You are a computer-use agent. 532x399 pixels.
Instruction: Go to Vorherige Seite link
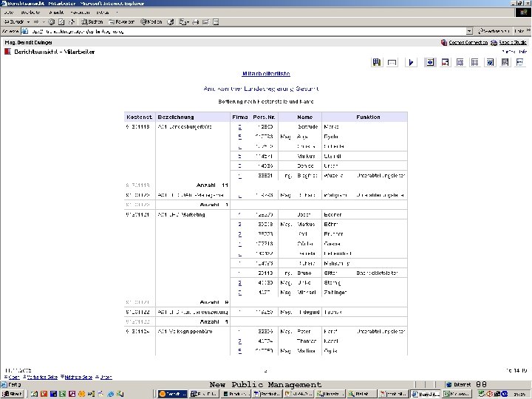point(42,377)
